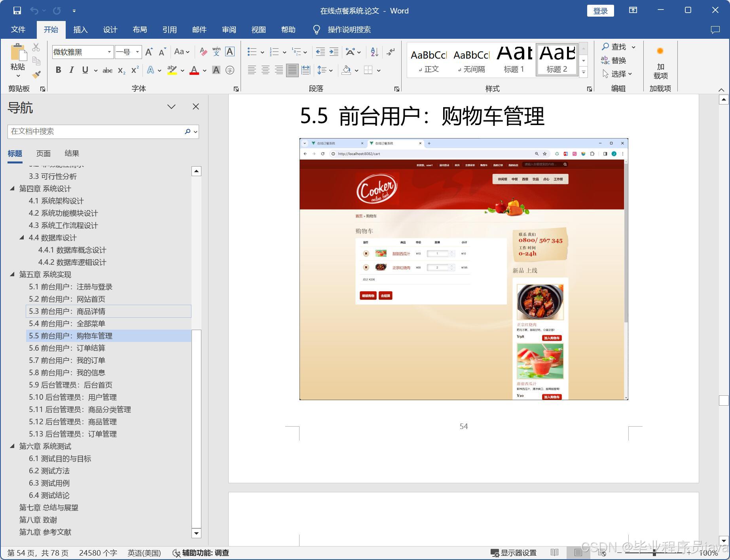730x560 pixels.
Task: Open the 文件 menu tab
Action: (18, 30)
